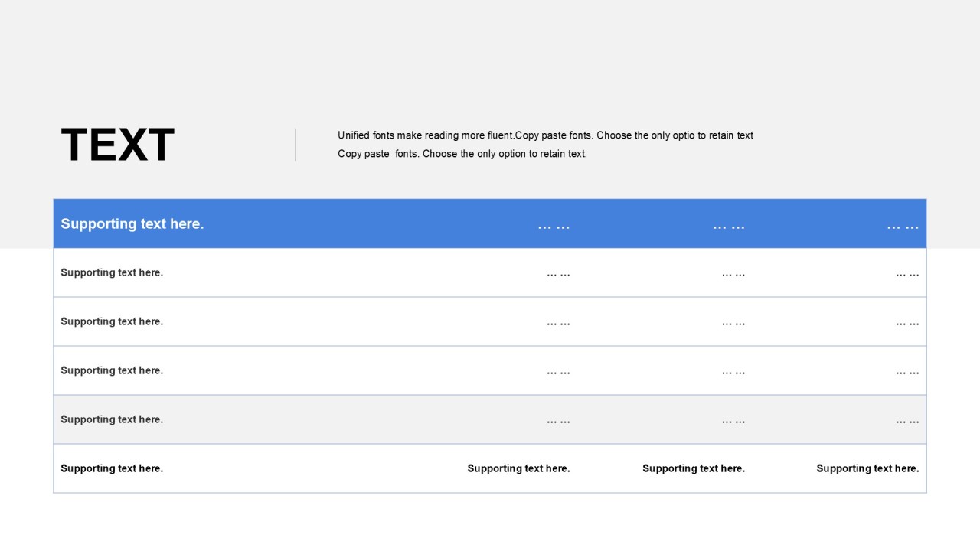Select 'Supporting text here.' in second body row
This screenshot has width=980, height=551.
tap(112, 321)
